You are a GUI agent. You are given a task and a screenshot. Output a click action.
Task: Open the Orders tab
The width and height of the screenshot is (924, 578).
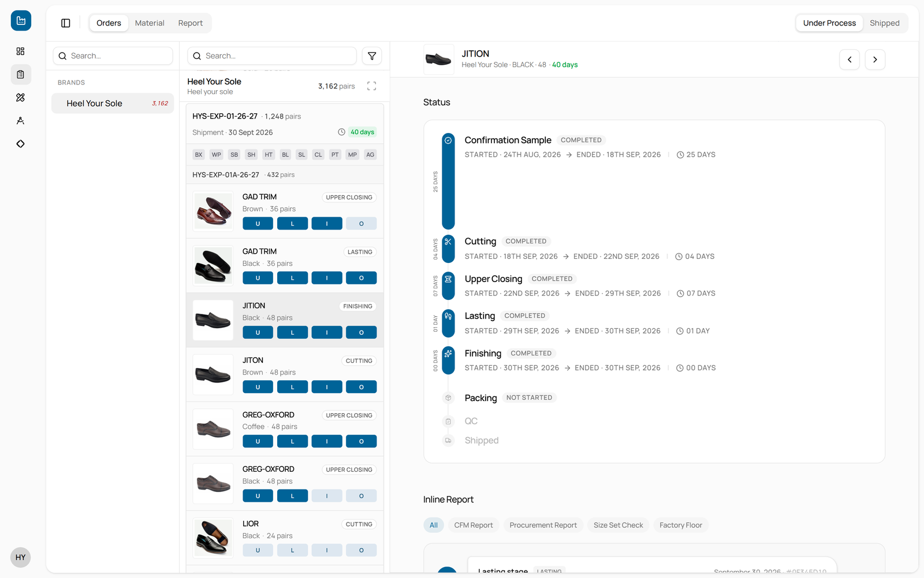109,23
